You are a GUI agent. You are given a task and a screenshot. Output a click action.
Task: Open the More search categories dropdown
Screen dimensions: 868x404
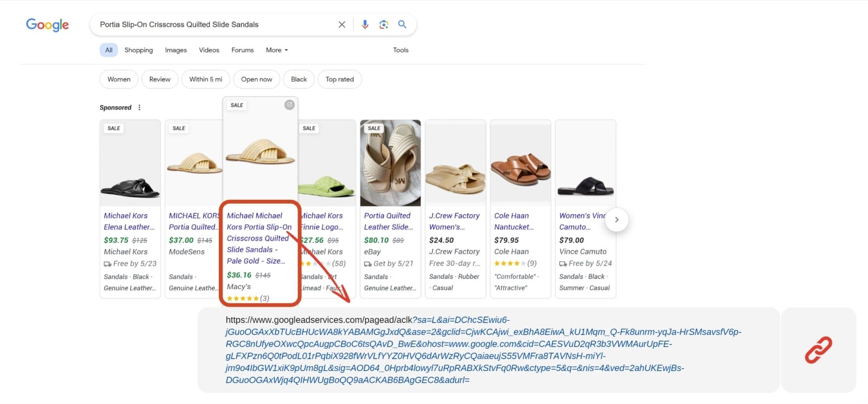(x=276, y=50)
